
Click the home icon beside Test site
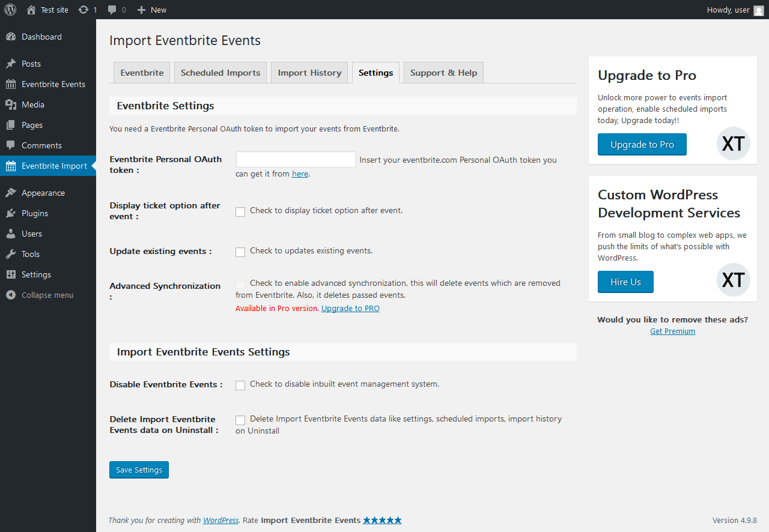(x=31, y=10)
